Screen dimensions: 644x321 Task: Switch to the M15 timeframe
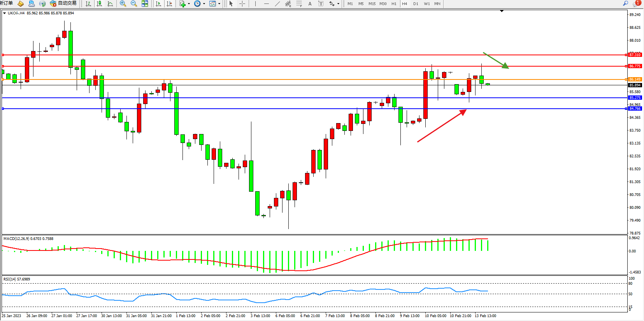coord(372,4)
